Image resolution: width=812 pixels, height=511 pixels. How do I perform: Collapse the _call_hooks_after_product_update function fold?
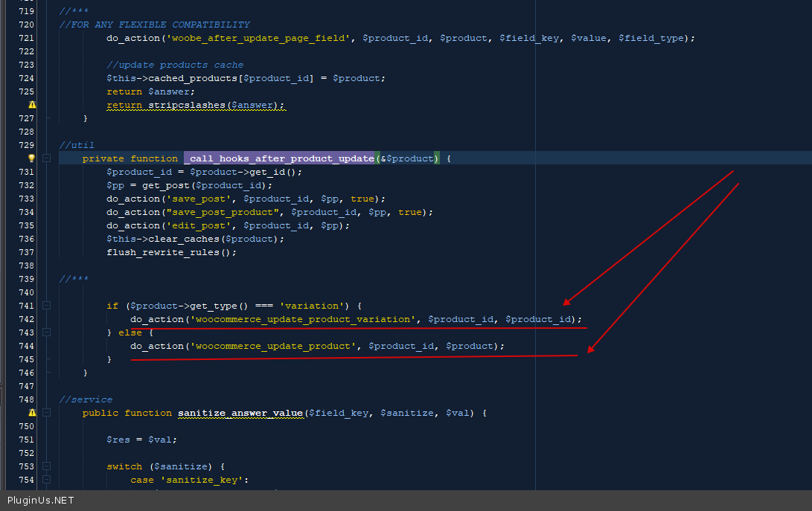(x=46, y=158)
